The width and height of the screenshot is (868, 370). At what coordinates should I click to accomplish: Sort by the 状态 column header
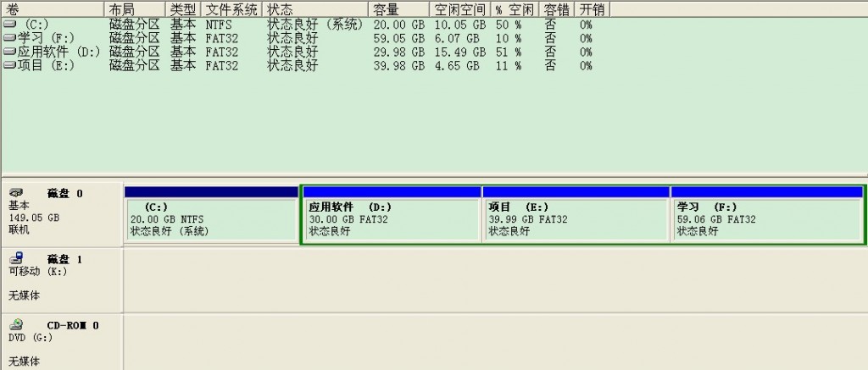coord(316,8)
